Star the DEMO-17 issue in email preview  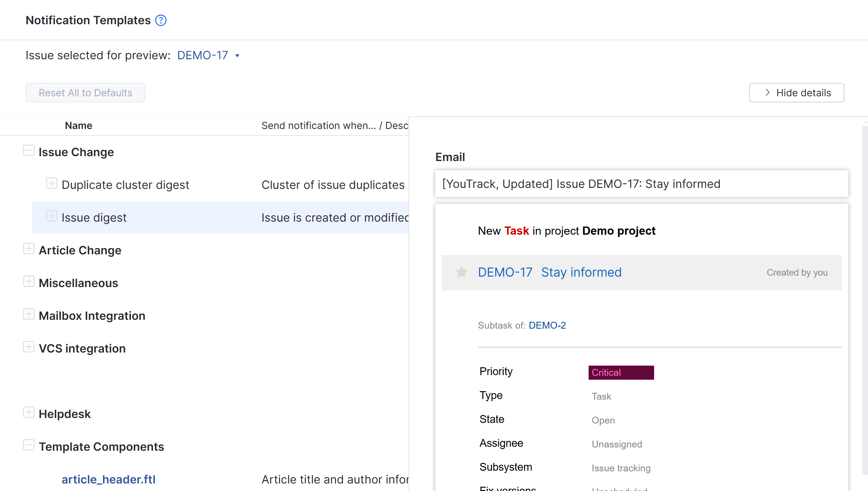[x=461, y=272]
